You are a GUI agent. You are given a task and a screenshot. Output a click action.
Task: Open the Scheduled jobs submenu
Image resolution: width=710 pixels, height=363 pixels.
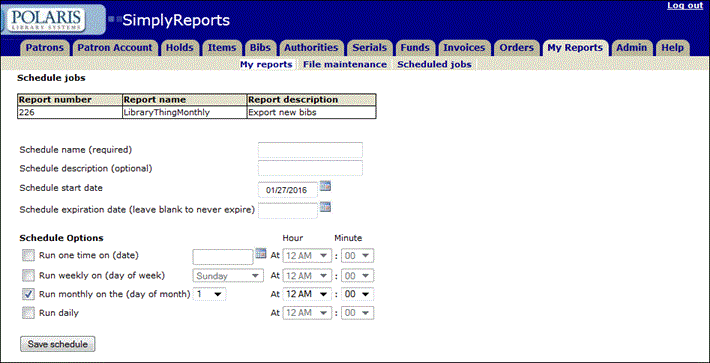point(434,64)
